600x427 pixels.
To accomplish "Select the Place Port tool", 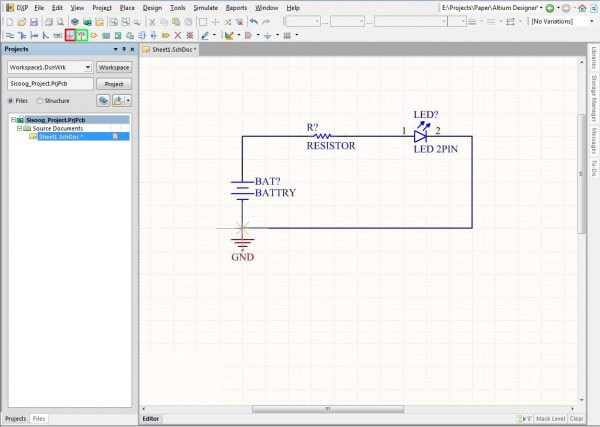I will point(165,36).
